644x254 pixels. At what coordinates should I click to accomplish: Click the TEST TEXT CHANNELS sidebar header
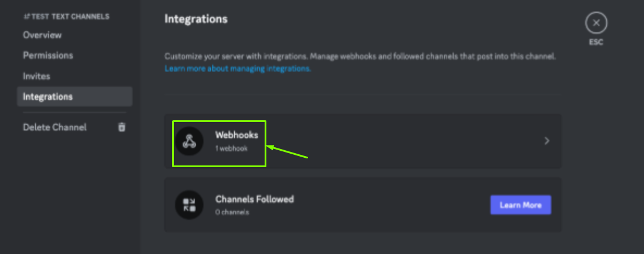(70, 16)
